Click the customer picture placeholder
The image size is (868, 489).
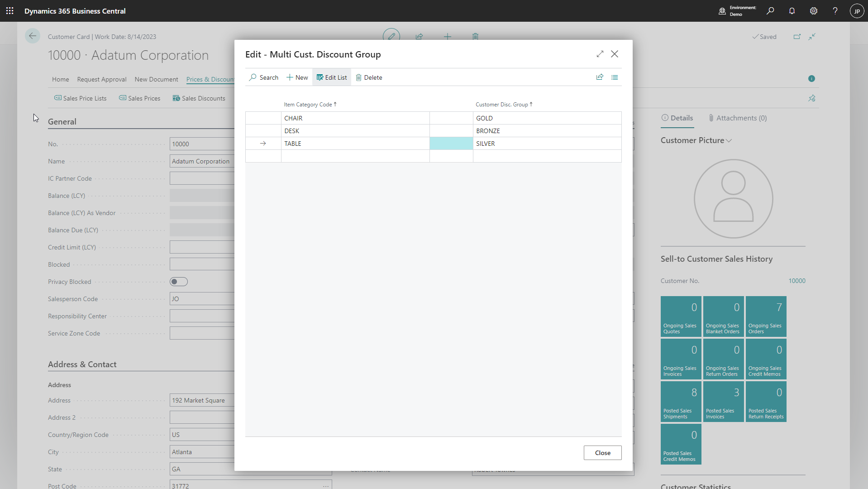(734, 199)
